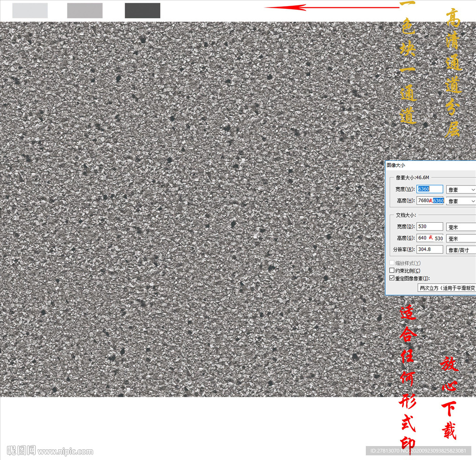The width and height of the screenshot is (476, 460).
Task: Click the 文档大小 group label
Action: [406, 215]
